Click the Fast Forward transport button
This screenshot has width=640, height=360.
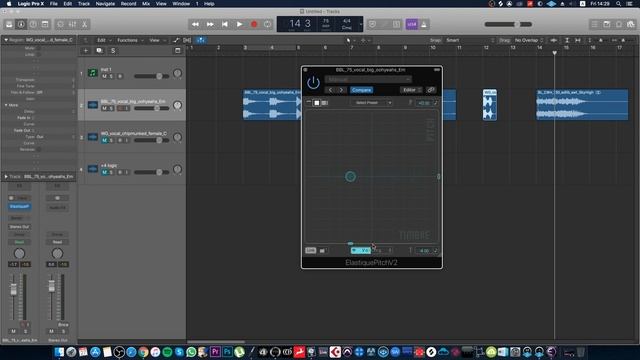(210, 24)
